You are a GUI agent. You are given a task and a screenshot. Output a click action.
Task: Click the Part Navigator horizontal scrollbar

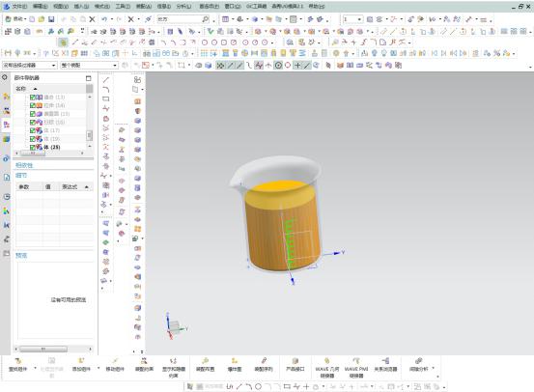pos(49,154)
